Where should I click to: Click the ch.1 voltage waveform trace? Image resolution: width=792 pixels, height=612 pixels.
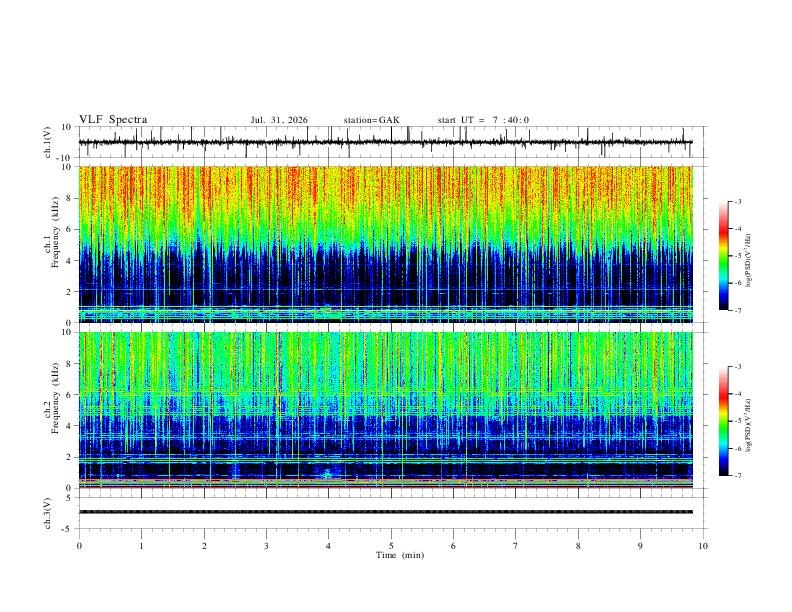coord(385,142)
